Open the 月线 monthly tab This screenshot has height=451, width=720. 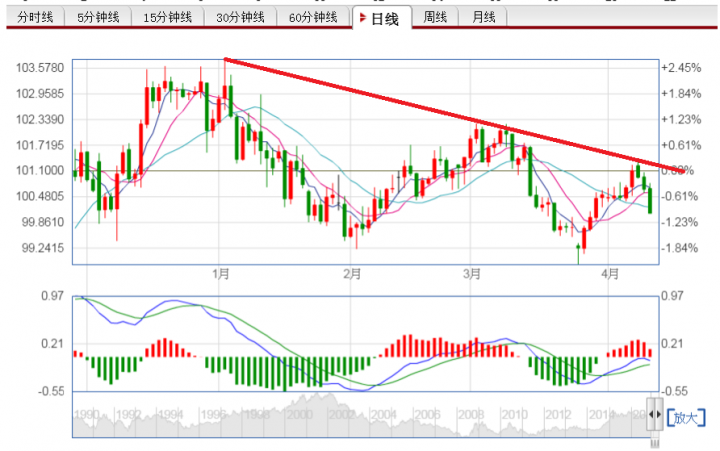point(484,17)
